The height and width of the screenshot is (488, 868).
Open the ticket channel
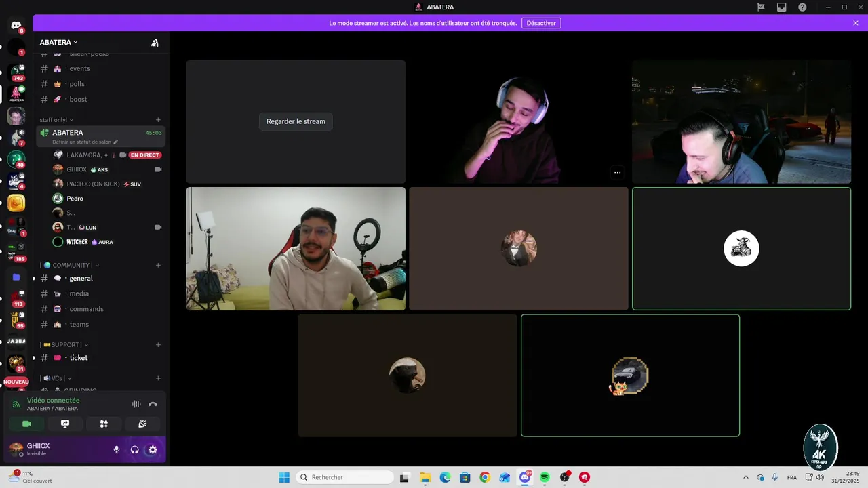click(101, 357)
